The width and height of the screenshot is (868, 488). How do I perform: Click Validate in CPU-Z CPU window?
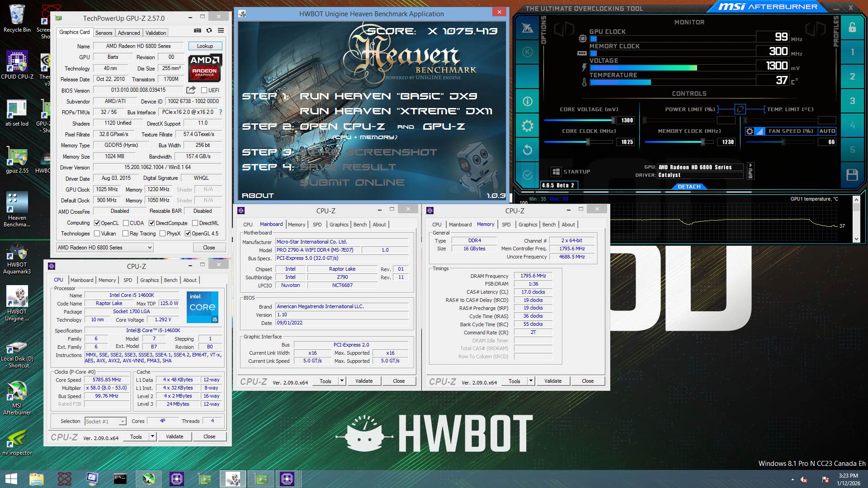click(175, 436)
